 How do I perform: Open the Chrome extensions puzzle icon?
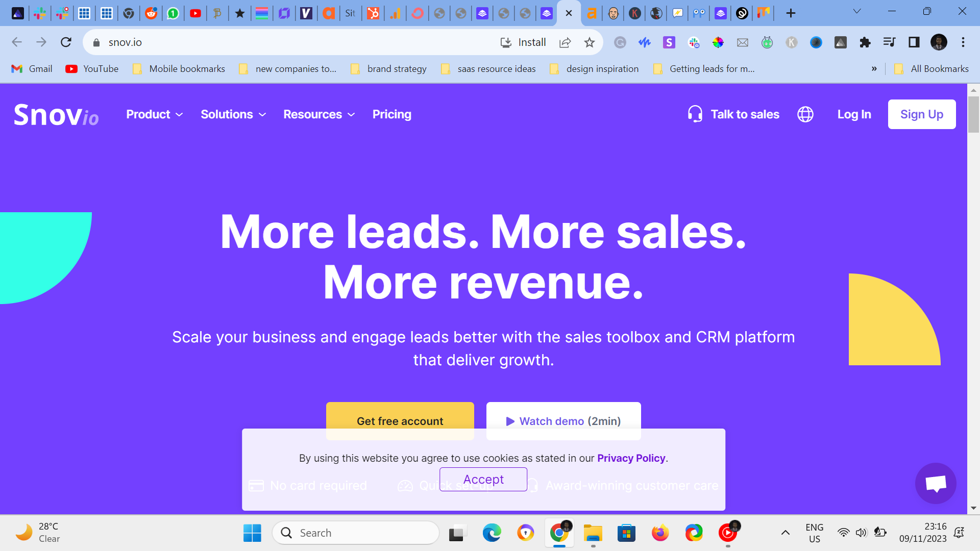(x=865, y=42)
